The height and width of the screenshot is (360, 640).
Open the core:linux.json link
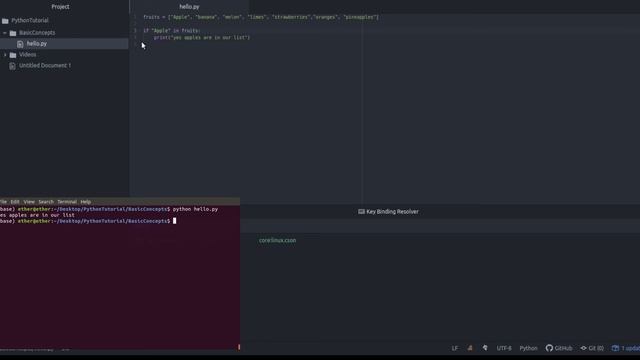click(x=278, y=240)
